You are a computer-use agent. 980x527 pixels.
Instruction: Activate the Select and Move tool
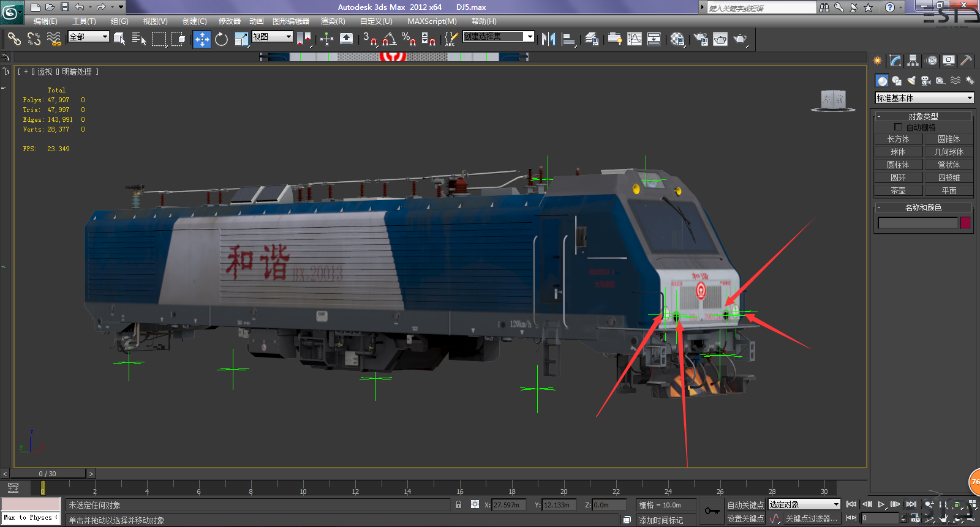(x=202, y=39)
